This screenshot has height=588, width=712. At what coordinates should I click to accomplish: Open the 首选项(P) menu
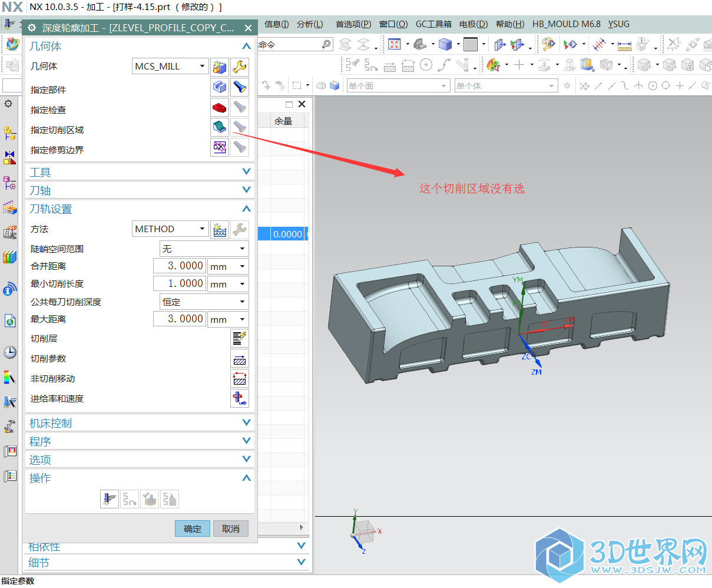pyautogui.click(x=353, y=24)
